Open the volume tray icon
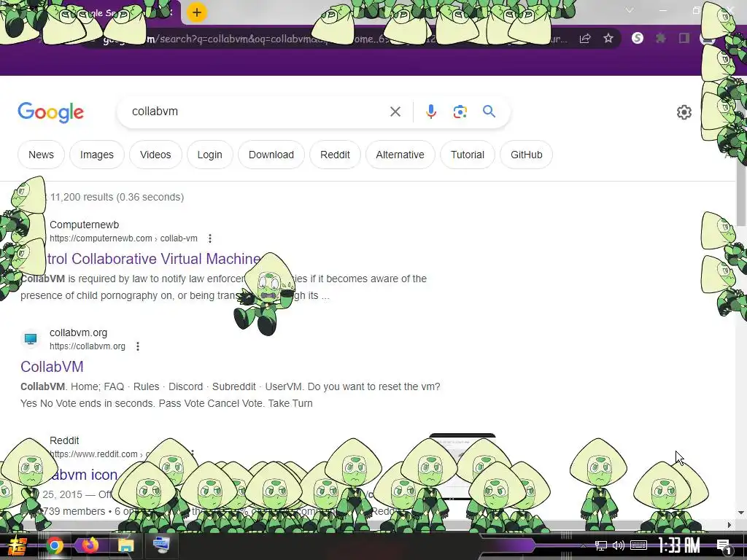This screenshot has width=747, height=560. 619,545
